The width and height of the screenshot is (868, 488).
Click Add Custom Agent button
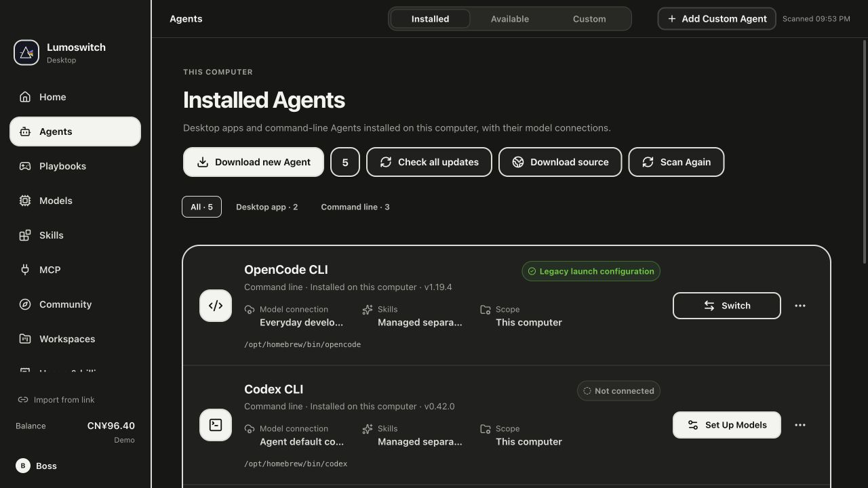717,19
